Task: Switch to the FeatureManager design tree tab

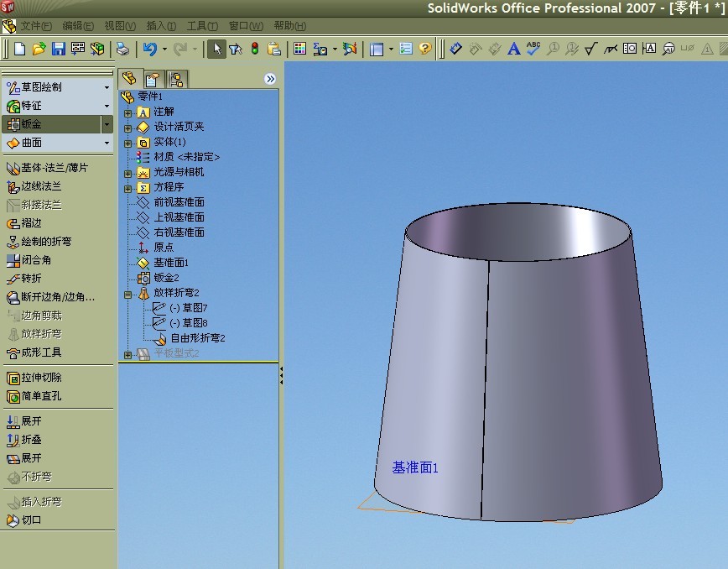Action: click(x=129, y=79)
